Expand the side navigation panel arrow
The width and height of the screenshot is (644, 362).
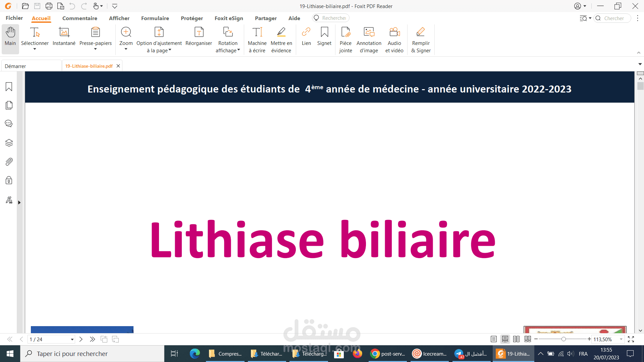(x=19, y=202)
